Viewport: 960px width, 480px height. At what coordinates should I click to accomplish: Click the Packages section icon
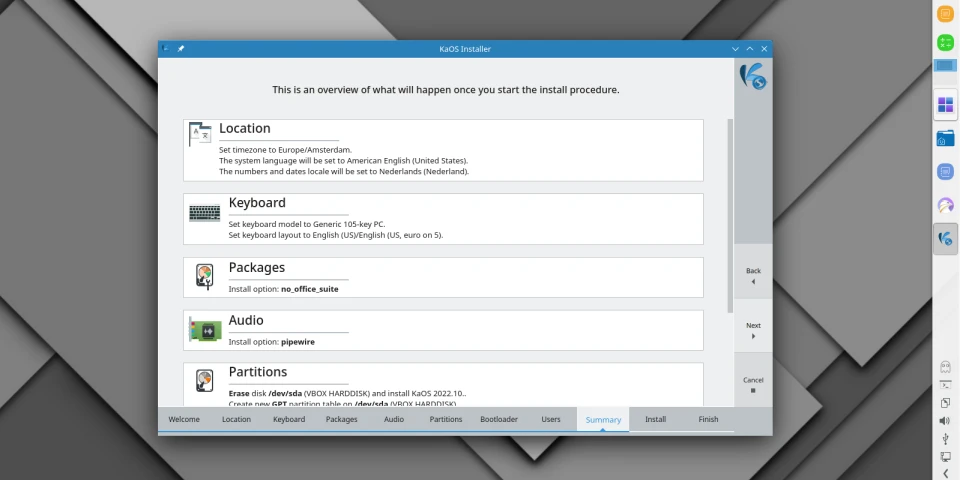tap(204, 276)
